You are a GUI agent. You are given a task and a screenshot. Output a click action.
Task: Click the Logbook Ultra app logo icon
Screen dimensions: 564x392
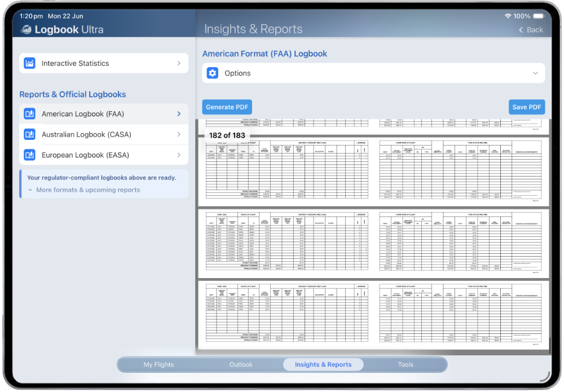click(26, 29)
